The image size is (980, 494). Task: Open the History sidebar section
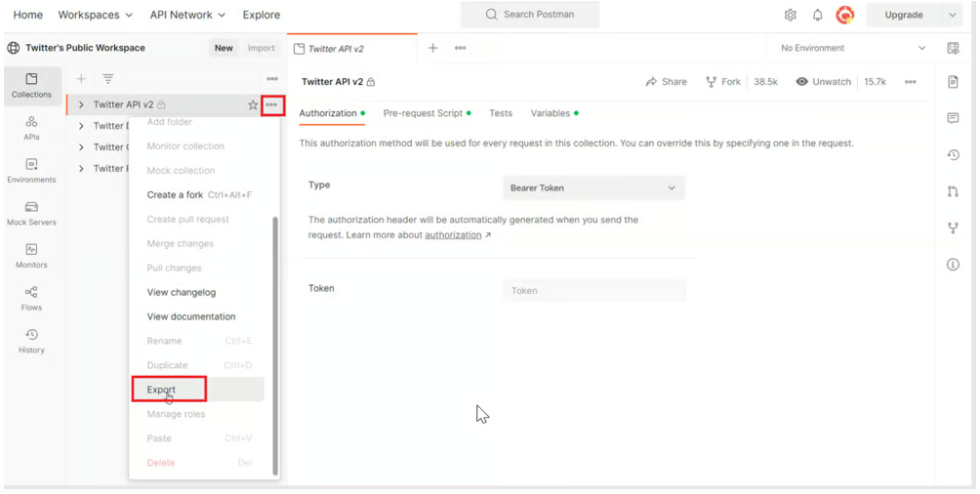[x=31, y=341]
